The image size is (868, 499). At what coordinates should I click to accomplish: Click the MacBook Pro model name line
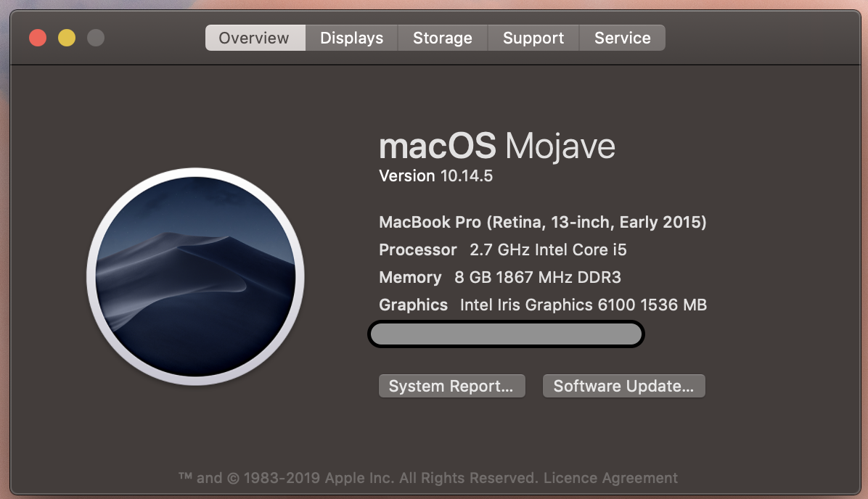point(543,222)
